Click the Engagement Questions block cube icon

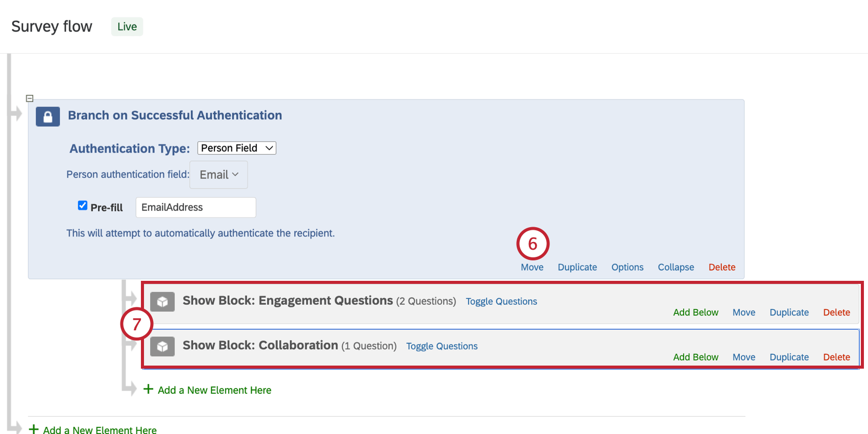click(x=162, y=302)
